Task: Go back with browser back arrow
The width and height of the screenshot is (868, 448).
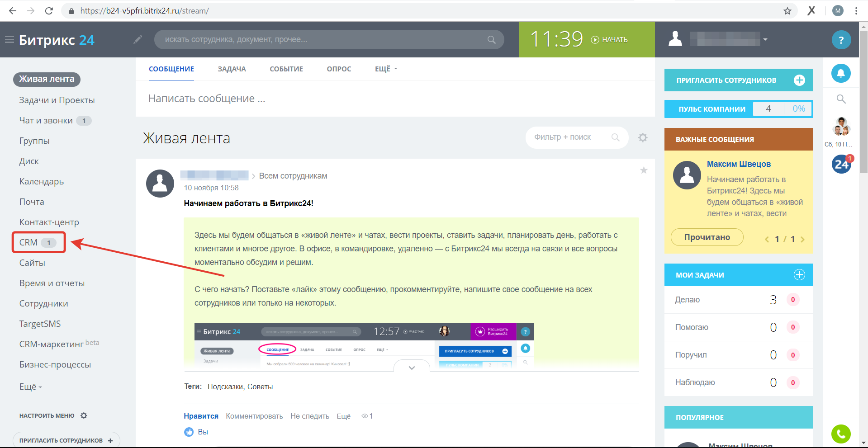Action: (x=13, y=11)
